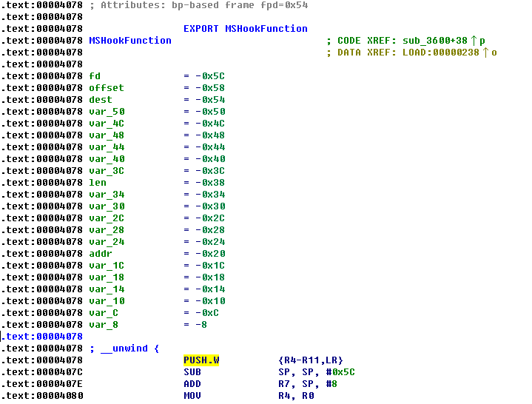Select the MOV instruction mnemonic

[x=192, y=396]
